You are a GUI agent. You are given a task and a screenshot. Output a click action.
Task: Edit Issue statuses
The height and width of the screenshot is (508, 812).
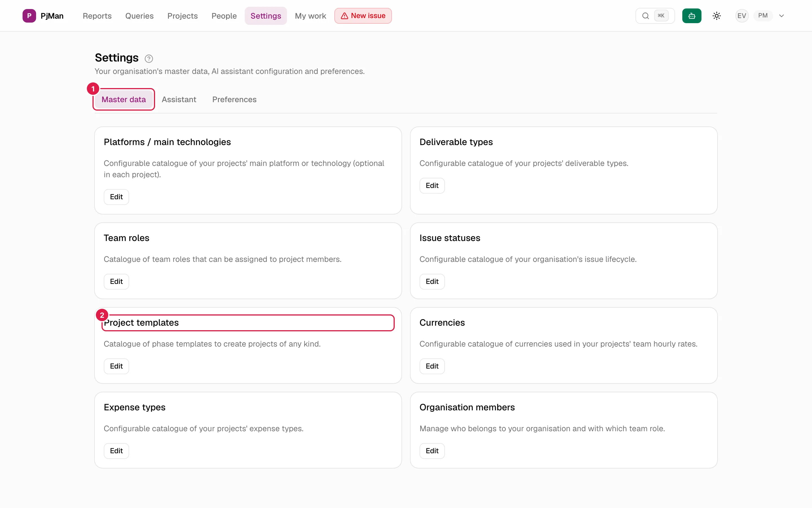(432, 282)
